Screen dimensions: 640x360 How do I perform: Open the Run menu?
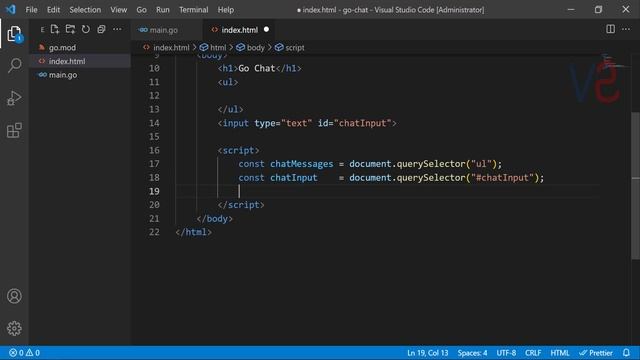[162, 9]
